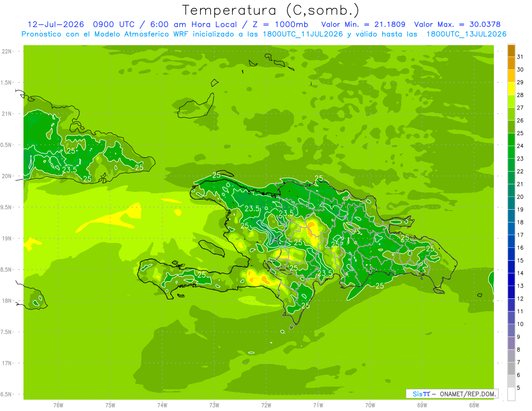Click the '70W' longitude axis label
532x411 pixels.
(370, 405)
